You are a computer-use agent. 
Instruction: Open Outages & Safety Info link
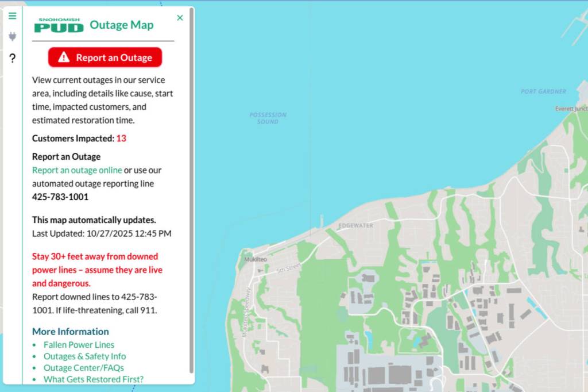coord(84,356)
